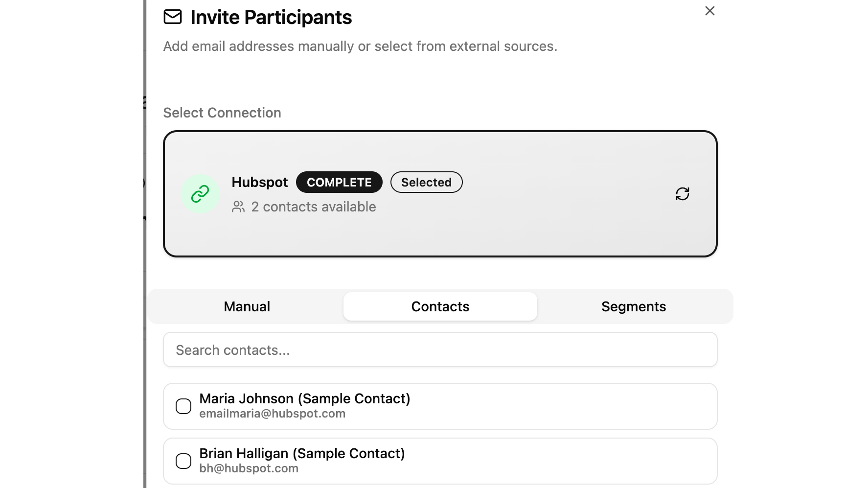Click the envelope icon beside Invite Participants
This screenshot has width=868, height=488.
(x=172, y=17)
